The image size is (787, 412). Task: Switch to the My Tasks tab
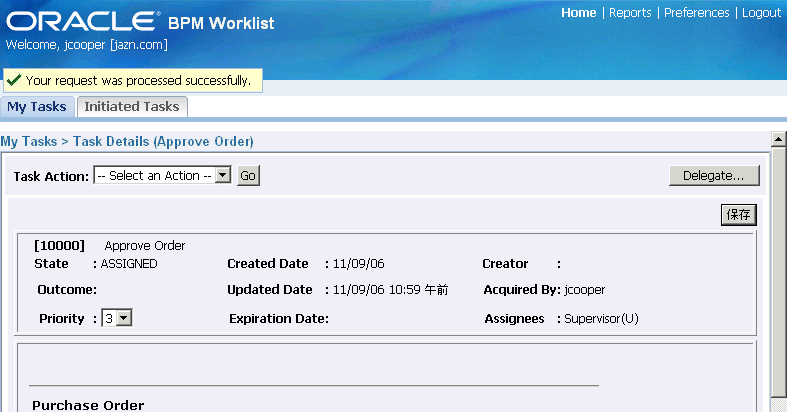(x=37, y=107)
